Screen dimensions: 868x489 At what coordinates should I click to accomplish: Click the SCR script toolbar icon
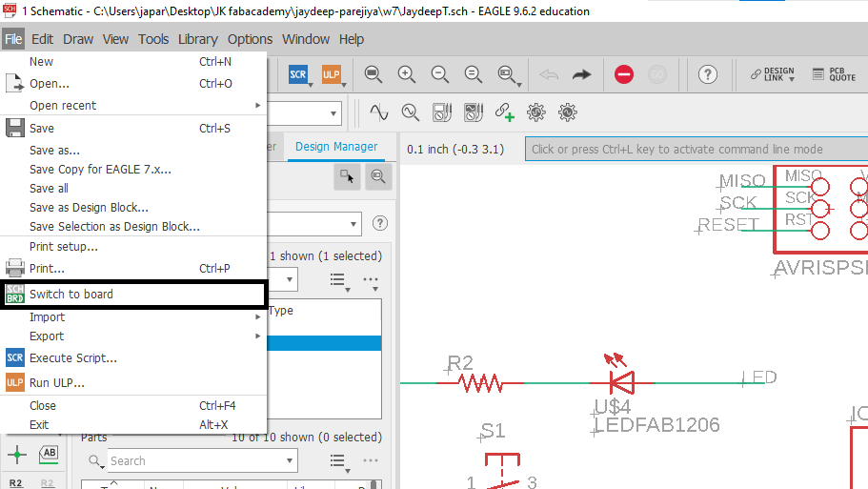click(298, 74)
